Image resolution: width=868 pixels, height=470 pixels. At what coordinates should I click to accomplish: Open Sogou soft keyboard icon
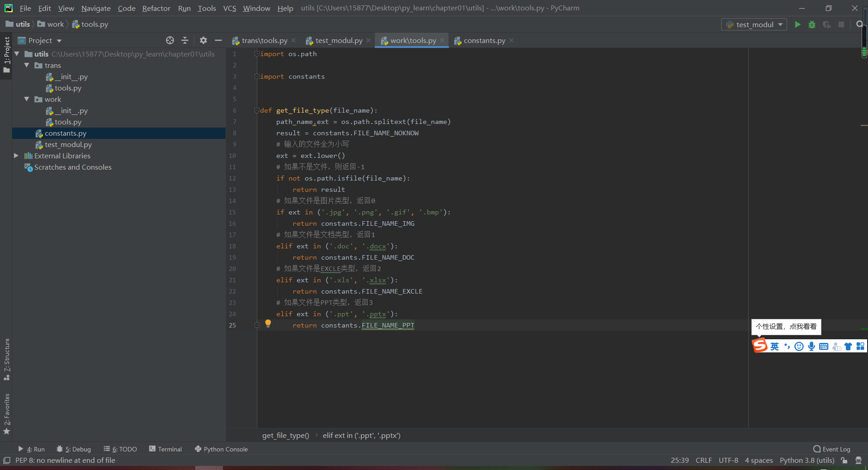coord(824,347)
